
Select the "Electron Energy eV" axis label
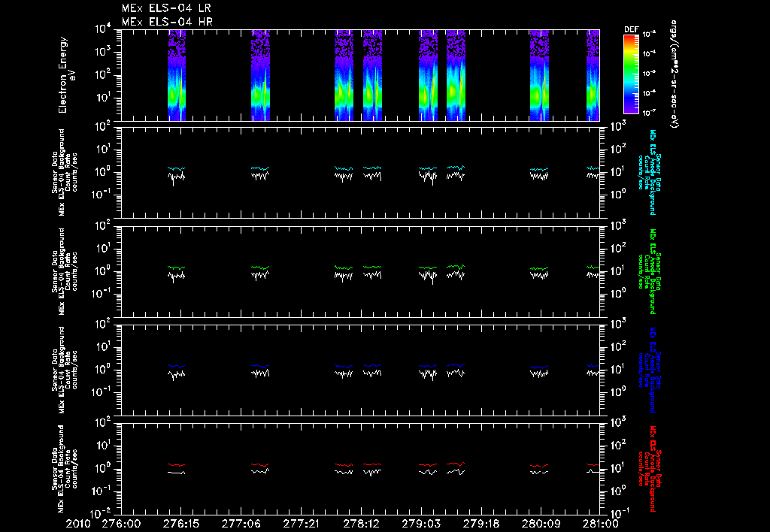pos(66,75)
